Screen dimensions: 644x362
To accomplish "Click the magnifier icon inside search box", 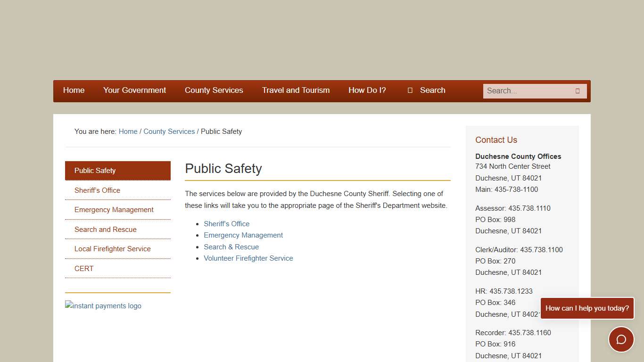I will point(577,90).
